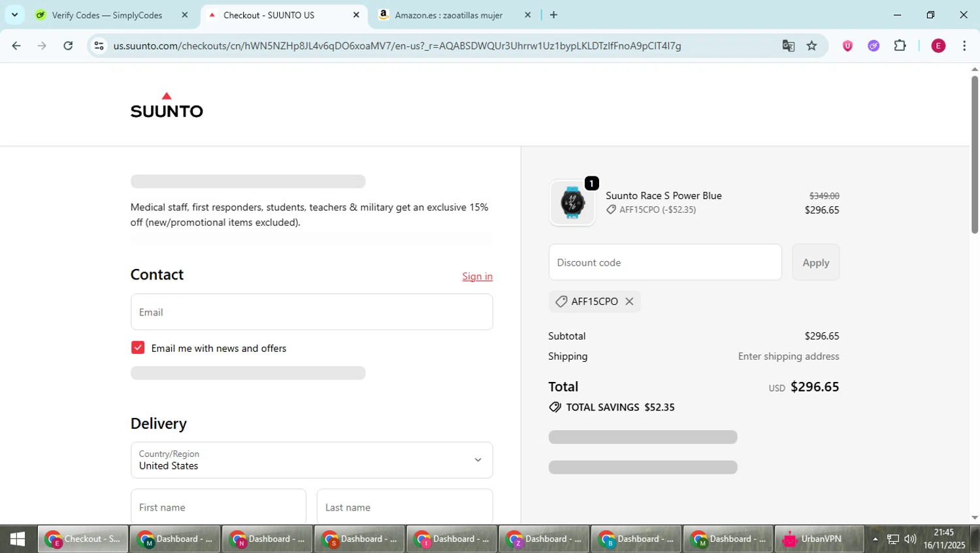Click the total price $296.65
The width and height of the screenshot is (980, 553).
[815, 387]
